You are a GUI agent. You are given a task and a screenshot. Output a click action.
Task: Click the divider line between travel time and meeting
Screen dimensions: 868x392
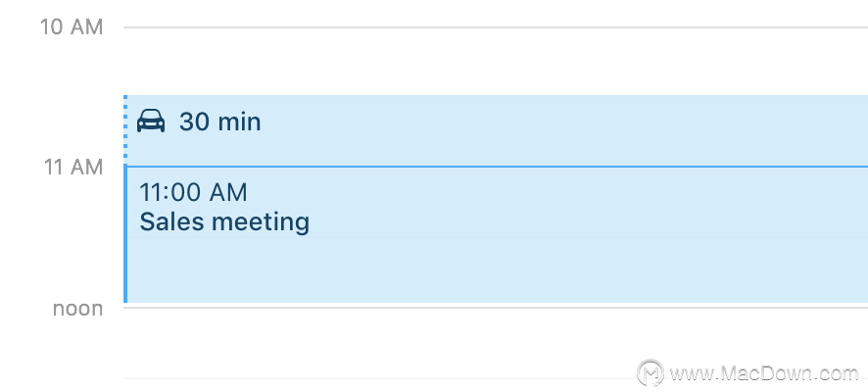pyautogui.click(x=496, y=166)
